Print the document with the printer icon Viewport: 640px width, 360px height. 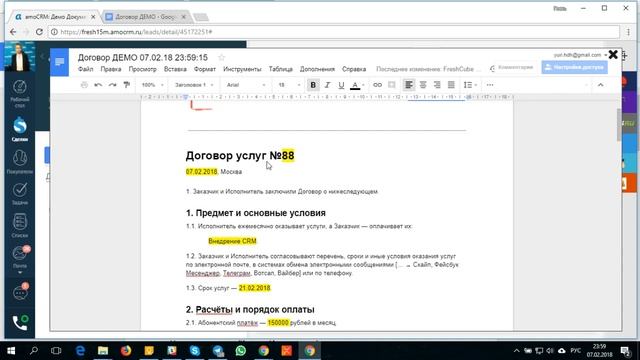[84, 85]
